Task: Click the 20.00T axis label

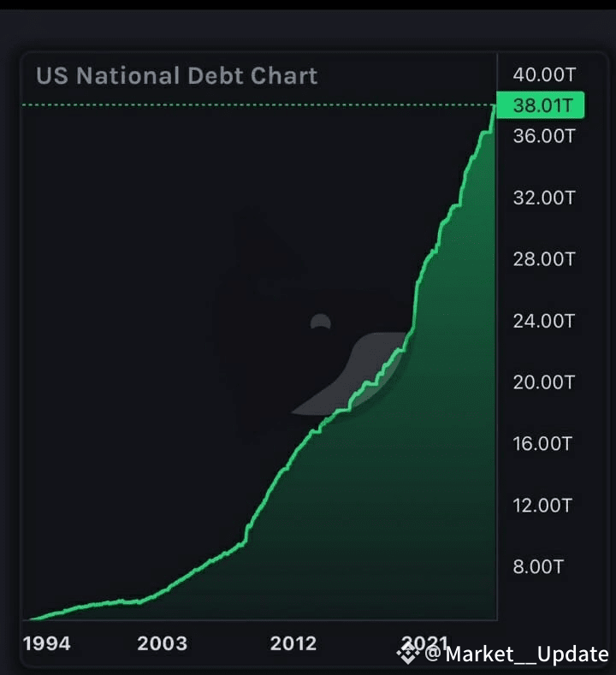Action: 544,382
